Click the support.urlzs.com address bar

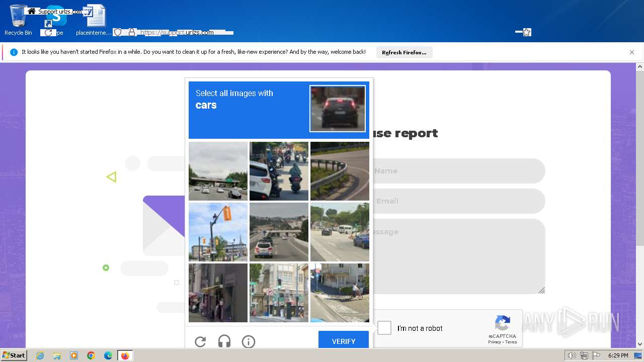177,32
